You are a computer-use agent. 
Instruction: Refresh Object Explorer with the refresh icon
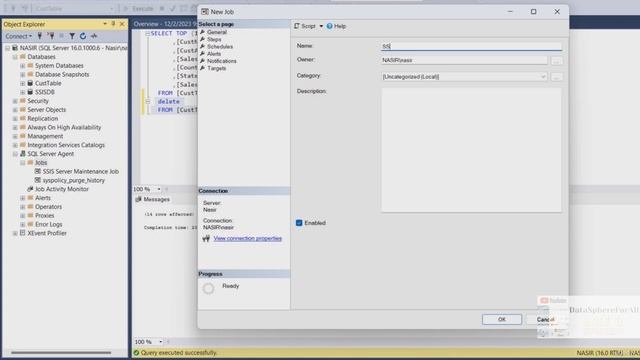coord(83,36)
